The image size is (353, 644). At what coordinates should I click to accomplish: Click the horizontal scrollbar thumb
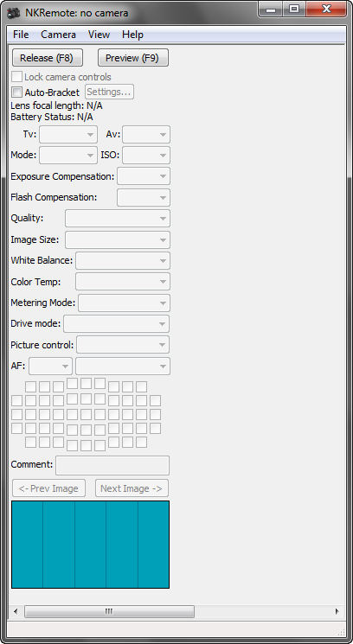(x=109, y=611)
